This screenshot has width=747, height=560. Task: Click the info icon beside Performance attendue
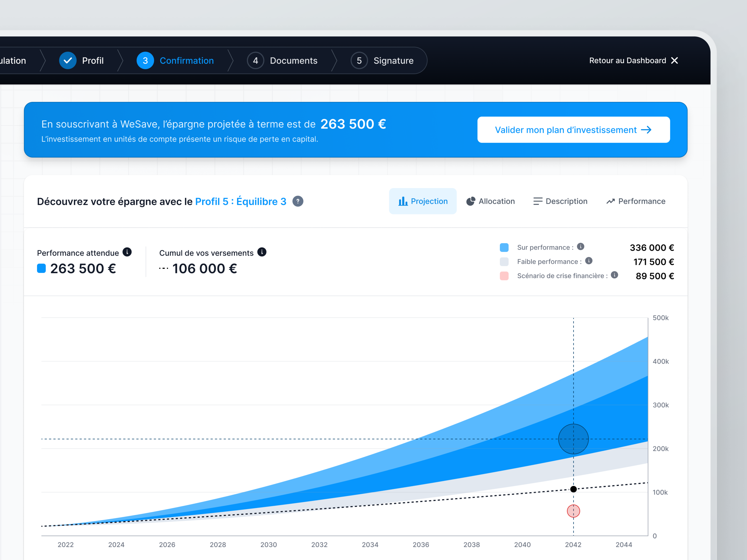click(x=127, y=252)
